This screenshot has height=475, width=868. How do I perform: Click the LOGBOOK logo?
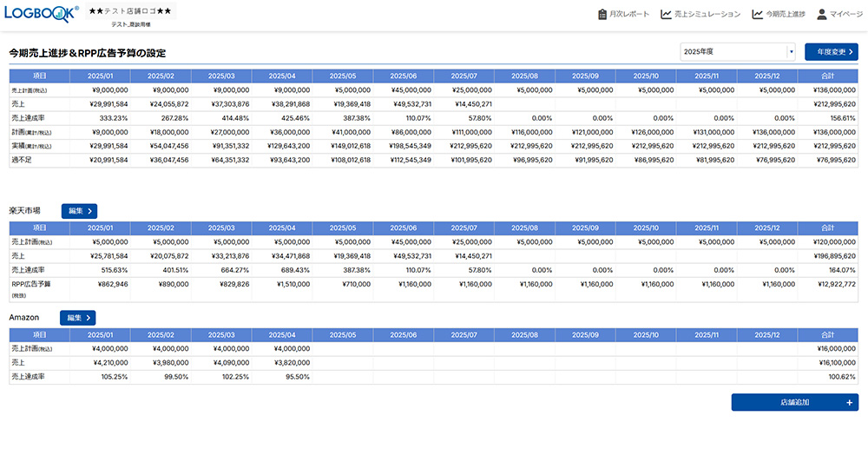[41, 13]
